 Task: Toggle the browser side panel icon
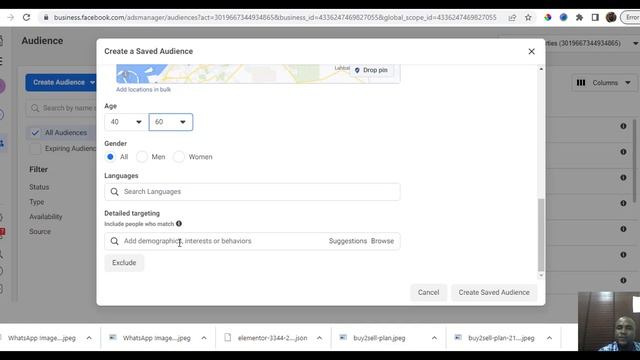coord(595,18)
